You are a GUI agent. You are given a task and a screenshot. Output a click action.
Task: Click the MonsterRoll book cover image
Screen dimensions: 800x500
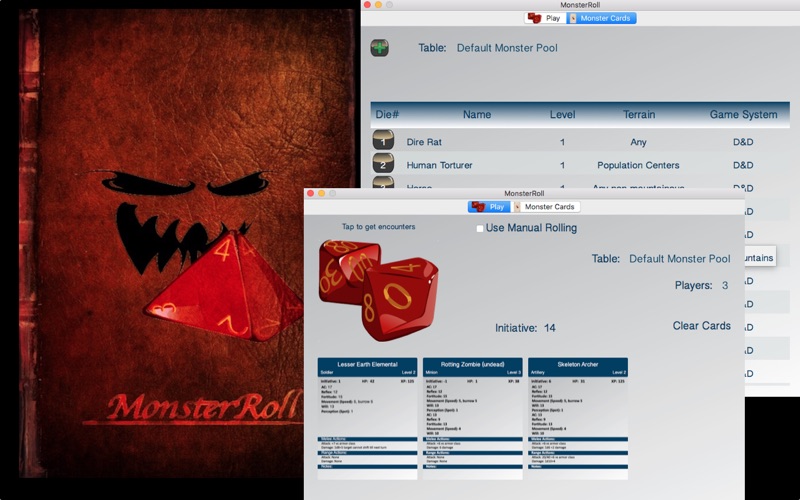pos(187,243)
